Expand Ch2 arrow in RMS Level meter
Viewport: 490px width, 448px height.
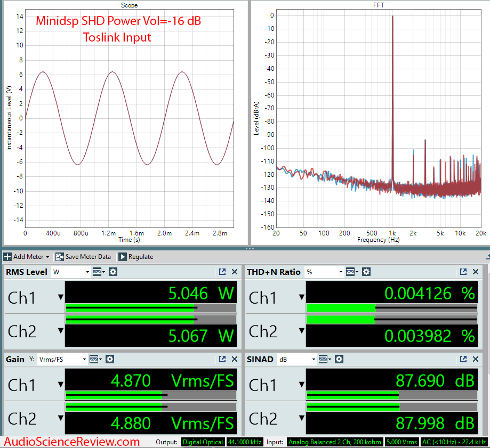click(61, 331)
